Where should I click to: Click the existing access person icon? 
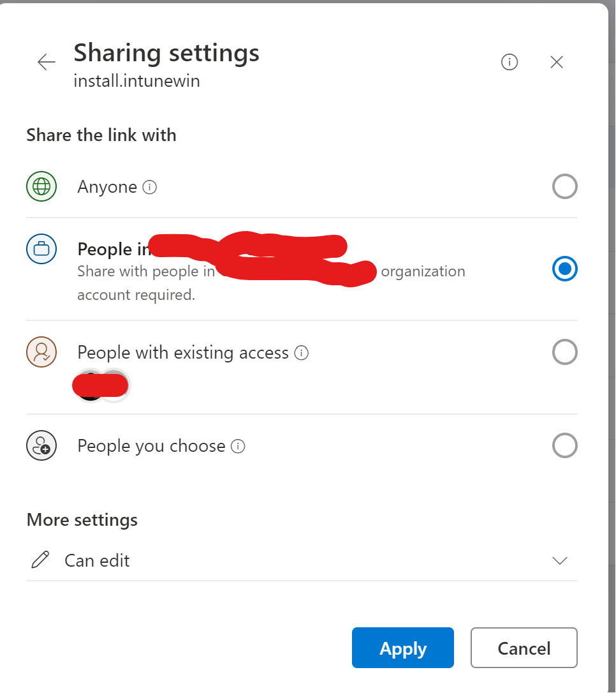pyautogui.click(x=41, y=352)
